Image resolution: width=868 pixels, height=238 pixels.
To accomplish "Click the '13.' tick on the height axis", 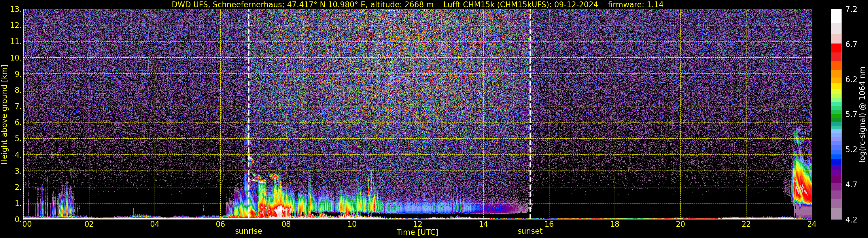I will point(16,10).
